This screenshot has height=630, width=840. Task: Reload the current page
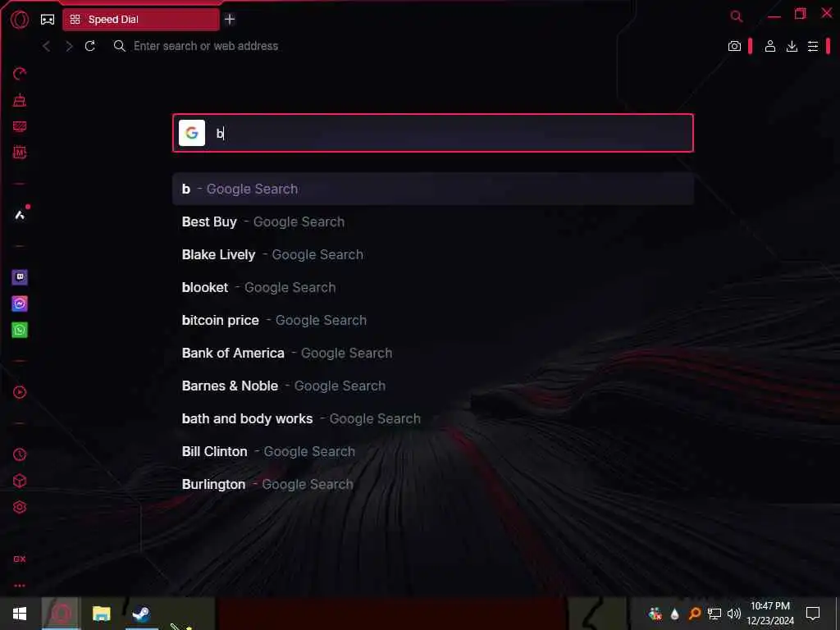click(90, 46)
